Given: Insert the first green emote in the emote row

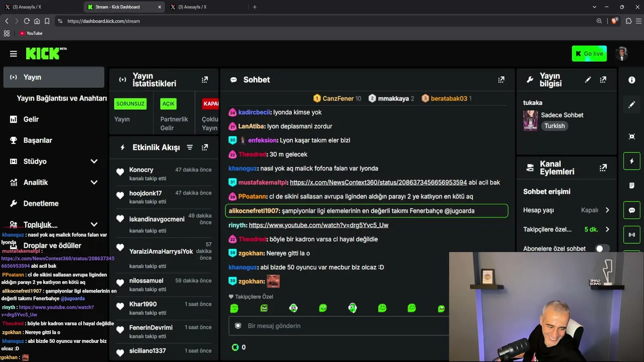Looking at the screenshot, I should [x=234, y=308].
